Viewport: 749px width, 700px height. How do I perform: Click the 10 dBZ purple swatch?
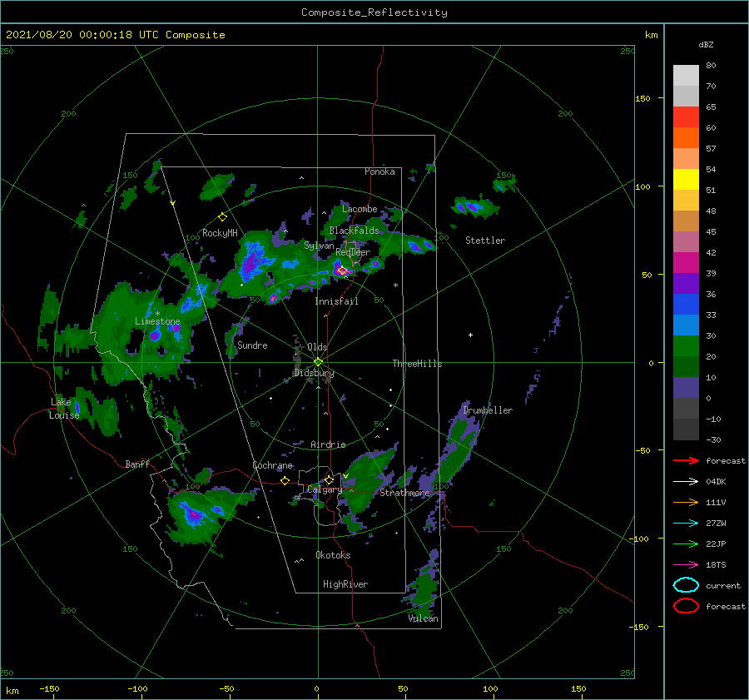pos(686,387)
